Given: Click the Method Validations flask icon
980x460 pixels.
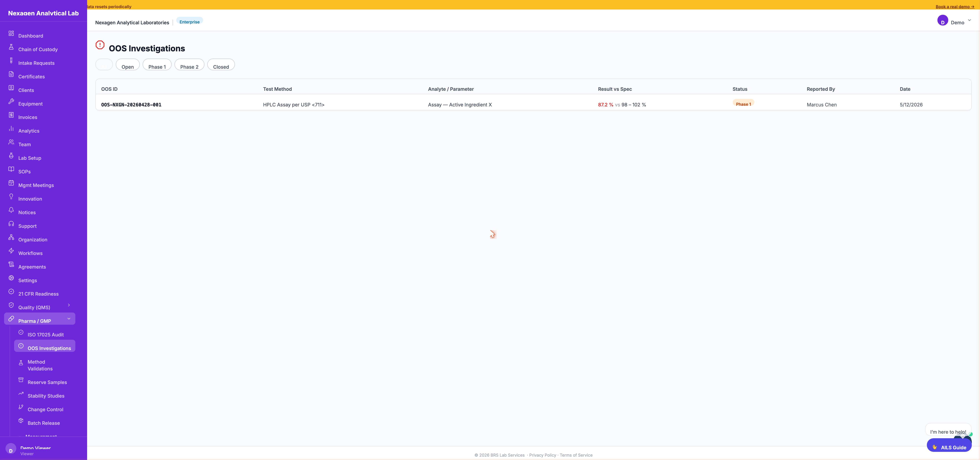Looking at the screenshot, I should pos(21,363).
